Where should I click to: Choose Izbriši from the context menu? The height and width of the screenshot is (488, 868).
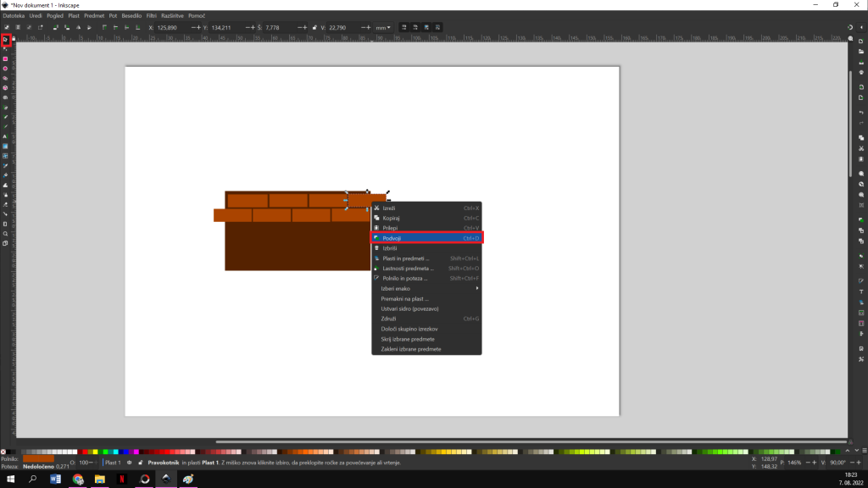(x=426, y=248)
